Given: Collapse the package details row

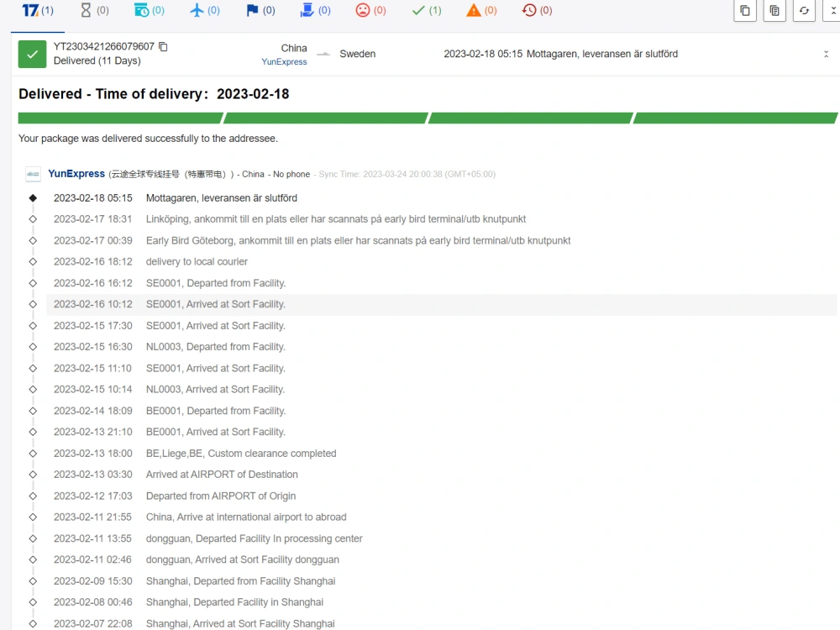Looking at the screenshot, I should point(826,54).
